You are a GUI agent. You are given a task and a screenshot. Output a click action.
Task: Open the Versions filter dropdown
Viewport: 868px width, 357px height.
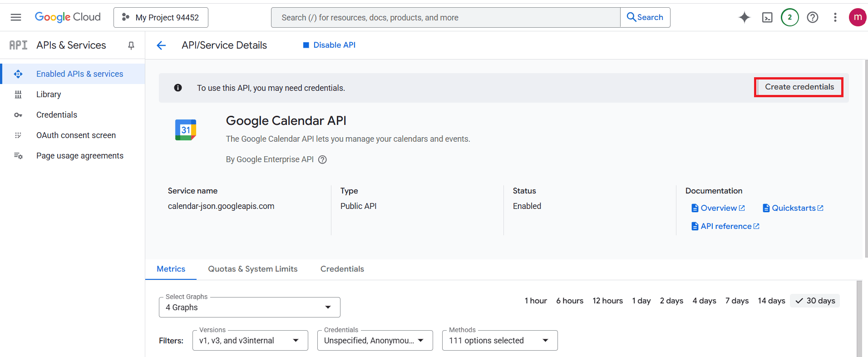click(250, 341)
